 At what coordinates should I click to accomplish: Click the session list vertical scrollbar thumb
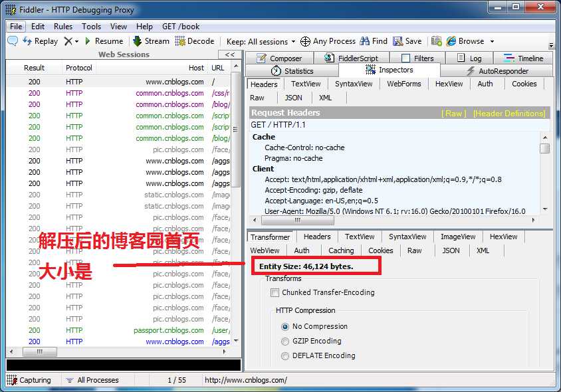[236, 130]
